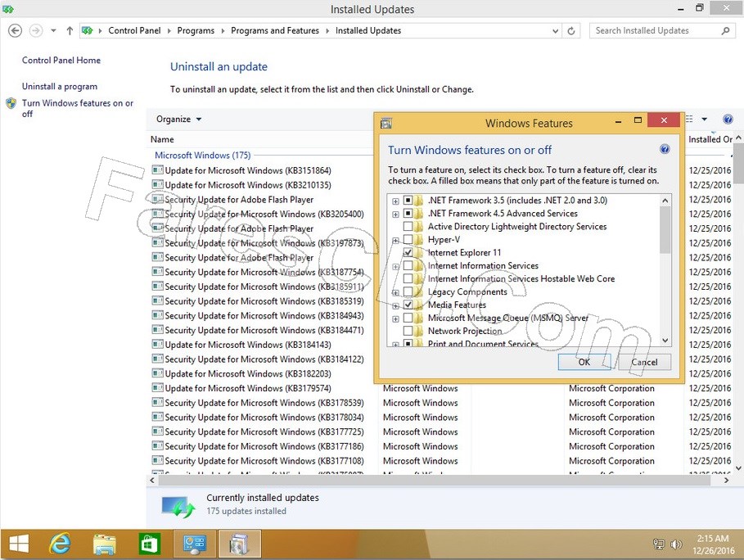
Task: Open address bar history dropdown
Action: point(555,31)
